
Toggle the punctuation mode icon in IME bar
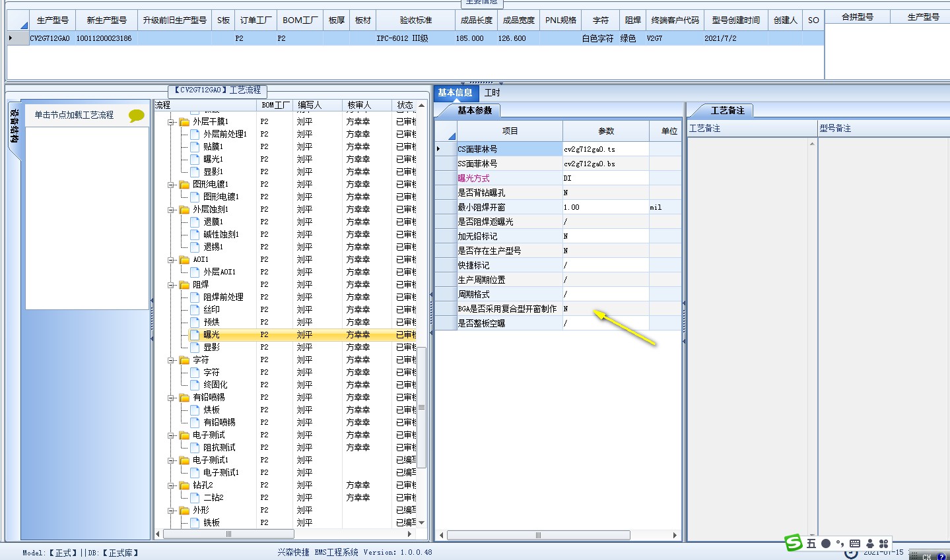click(x=840, y=544)
